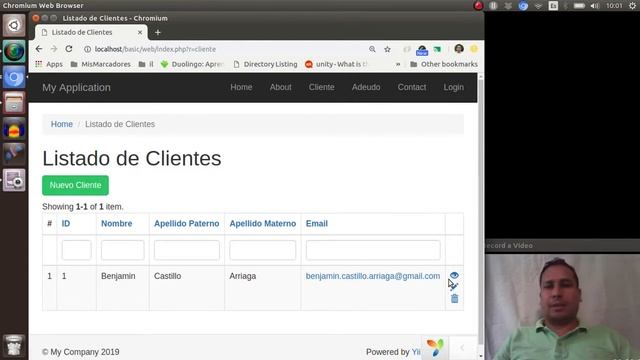Open the Home menu item in navbar
640x360 pixels.
tap(241, 87)
